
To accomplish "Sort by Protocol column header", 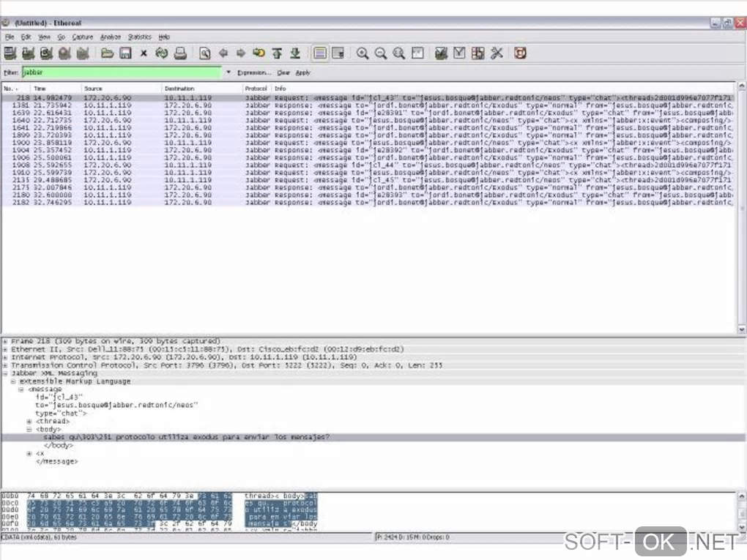I will click(257, 89).
